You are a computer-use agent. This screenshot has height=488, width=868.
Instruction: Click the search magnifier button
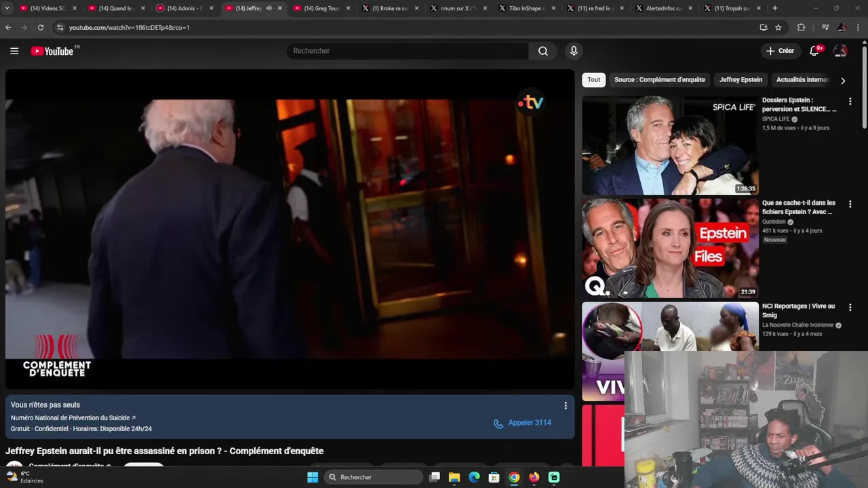543,51
